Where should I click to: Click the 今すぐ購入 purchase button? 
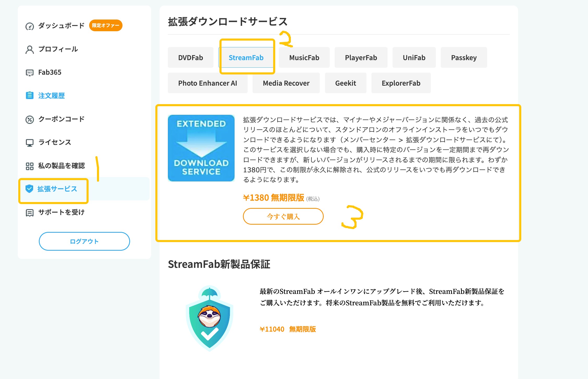coord(283,216)
